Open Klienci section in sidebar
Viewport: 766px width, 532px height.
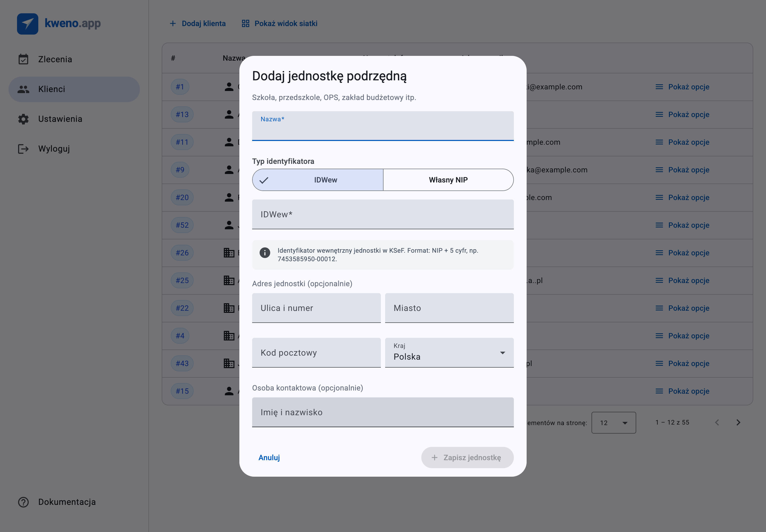74,89
